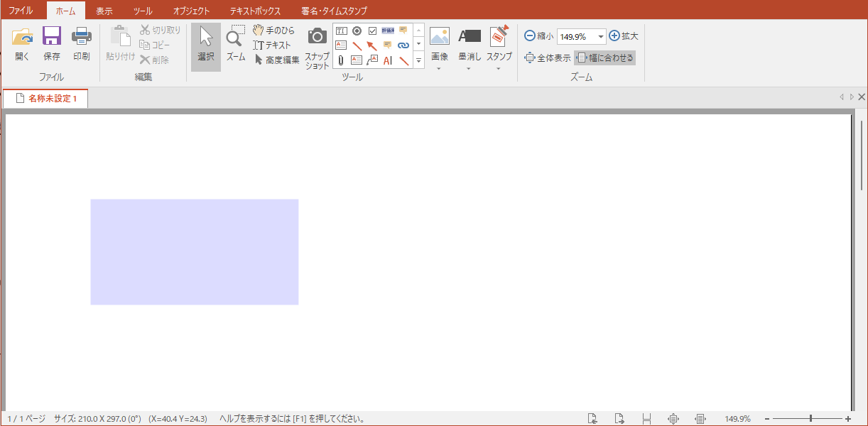
Task: Click plus button beside status zoom slider
Action: [x=848, y=419]
